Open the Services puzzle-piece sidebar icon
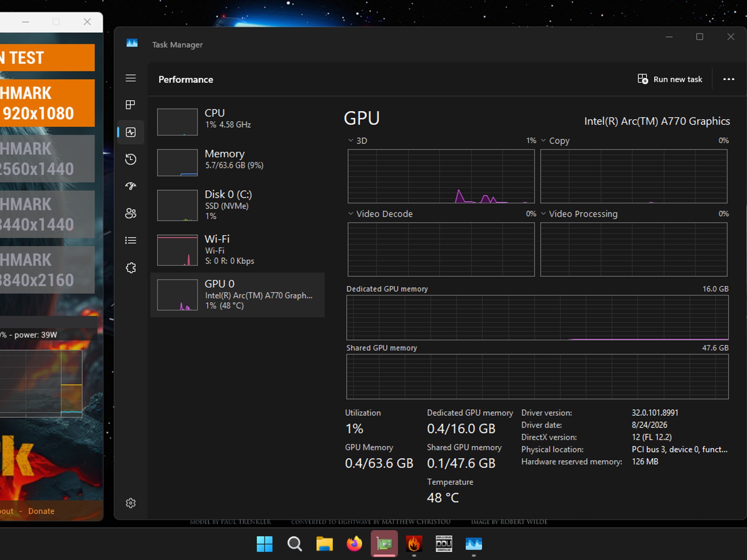Viewport: 747px width, 560px height. [x=131, y=268]
